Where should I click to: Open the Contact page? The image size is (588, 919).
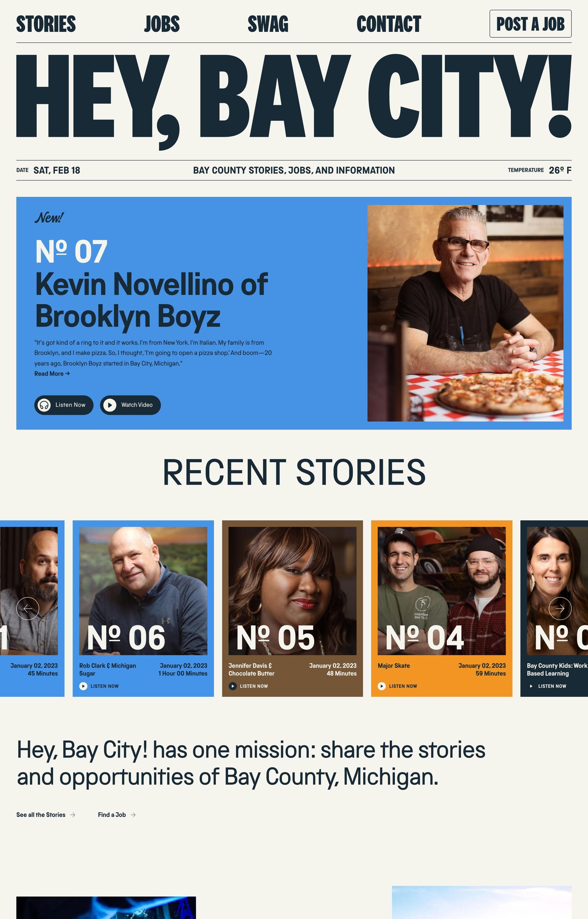tap(389, 24)
